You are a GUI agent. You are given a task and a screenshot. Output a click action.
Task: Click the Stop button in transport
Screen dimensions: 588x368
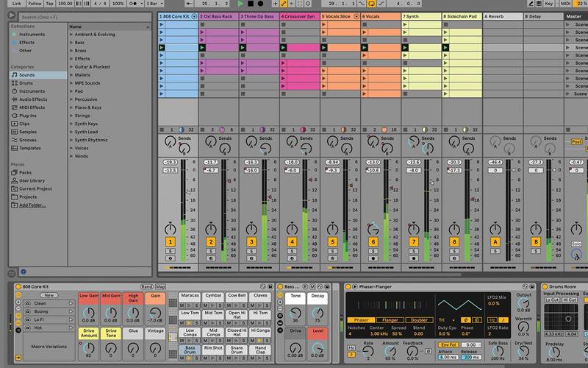click(251, 4)
